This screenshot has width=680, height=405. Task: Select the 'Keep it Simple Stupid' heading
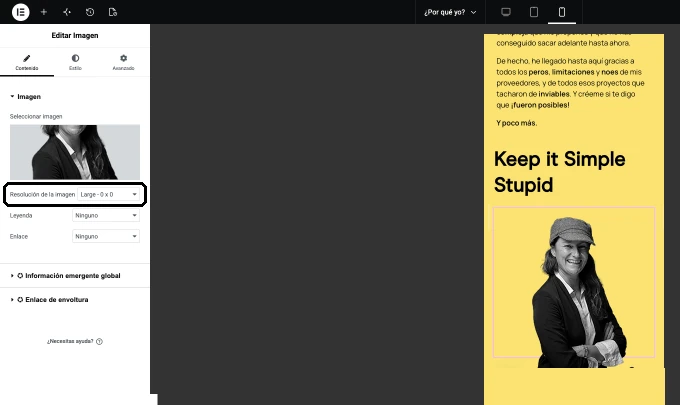(x=559, y=172)
